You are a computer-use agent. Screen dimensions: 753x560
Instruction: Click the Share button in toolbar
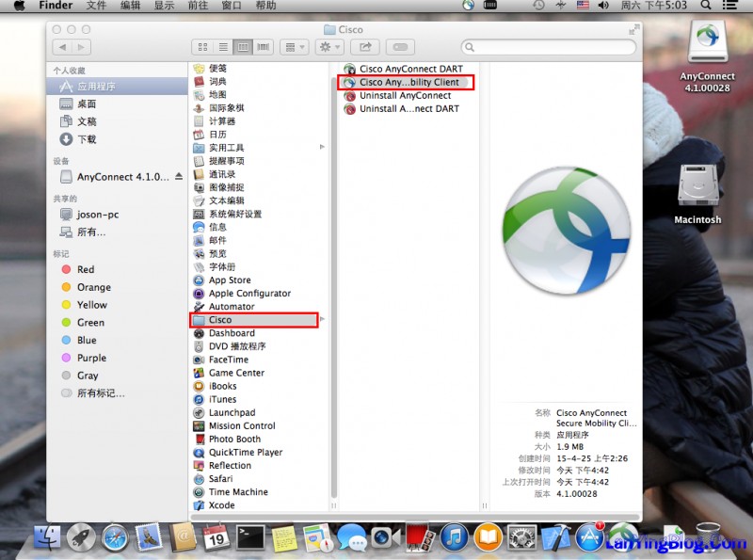365,47
